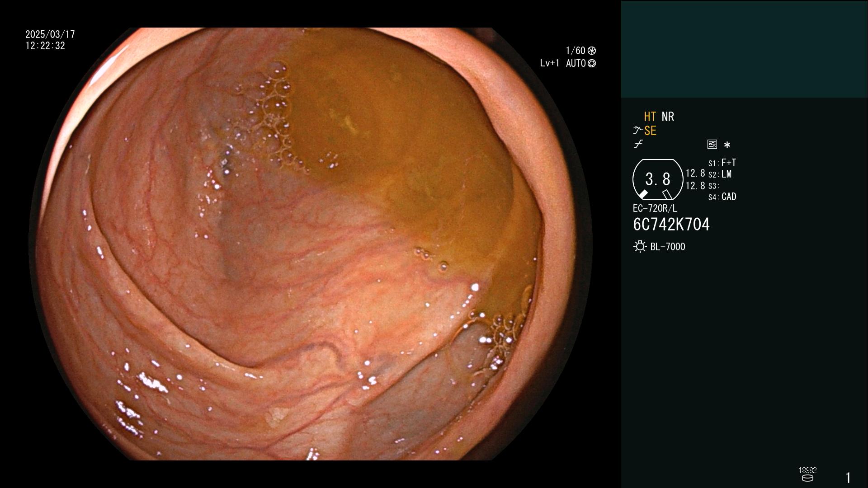Click the outlined channel marker in scope diagram
Image resolution: width=868 pixels, height=488 pixels.
point(667,194)
